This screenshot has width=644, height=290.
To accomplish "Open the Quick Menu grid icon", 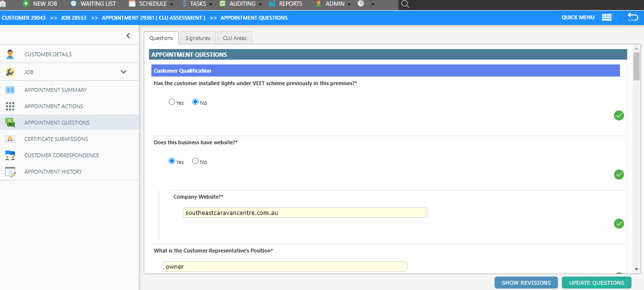I will [607, 17].
